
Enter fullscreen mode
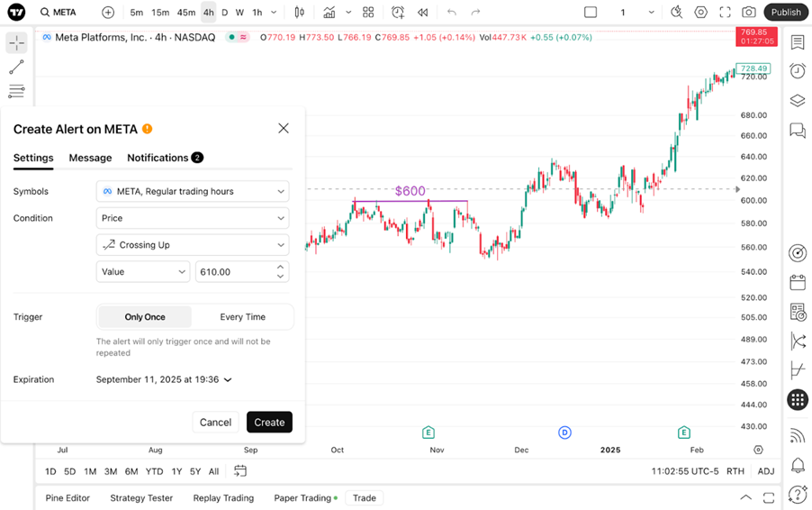(725, 12)
